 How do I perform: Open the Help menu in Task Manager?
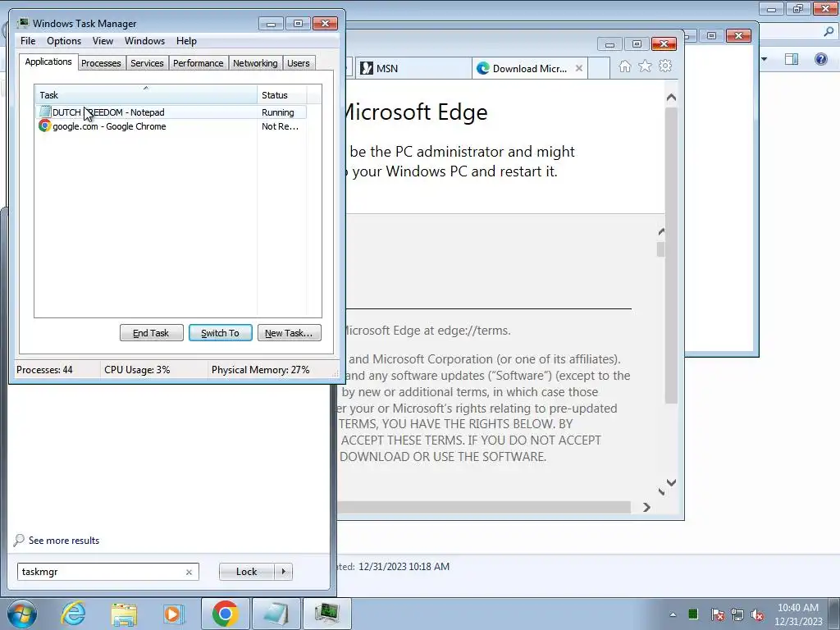pos(186,41)
